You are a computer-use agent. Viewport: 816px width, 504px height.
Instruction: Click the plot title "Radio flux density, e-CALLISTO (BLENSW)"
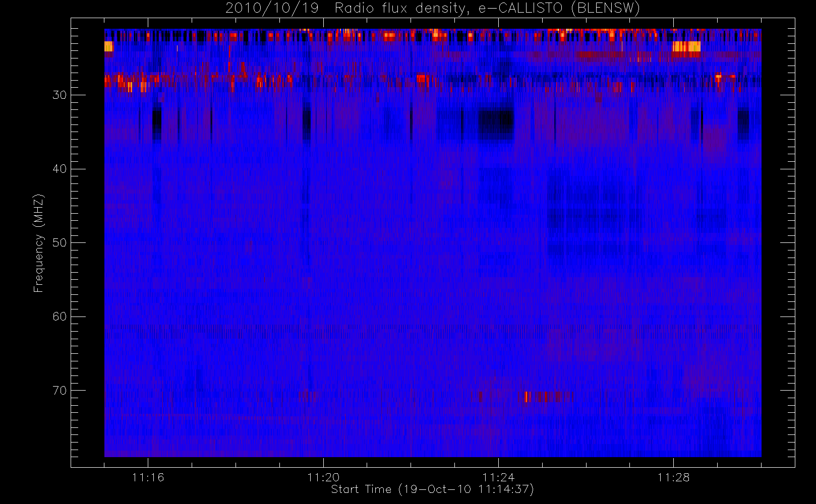click(487, 9)
